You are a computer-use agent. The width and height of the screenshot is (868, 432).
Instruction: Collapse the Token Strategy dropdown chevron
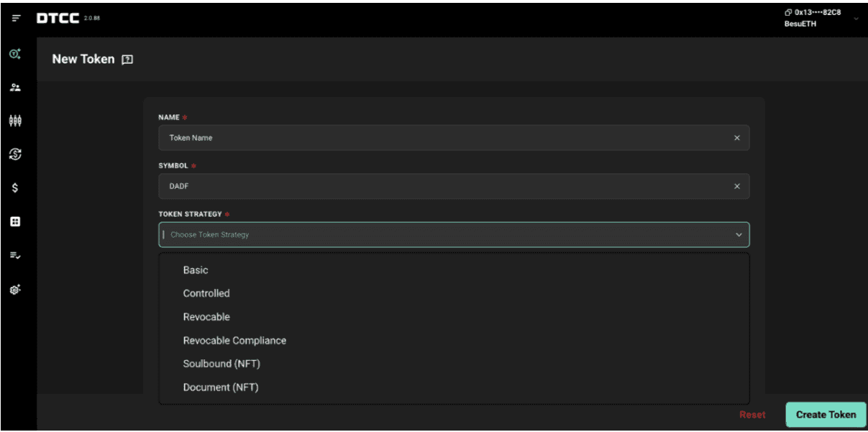(739, 235)
